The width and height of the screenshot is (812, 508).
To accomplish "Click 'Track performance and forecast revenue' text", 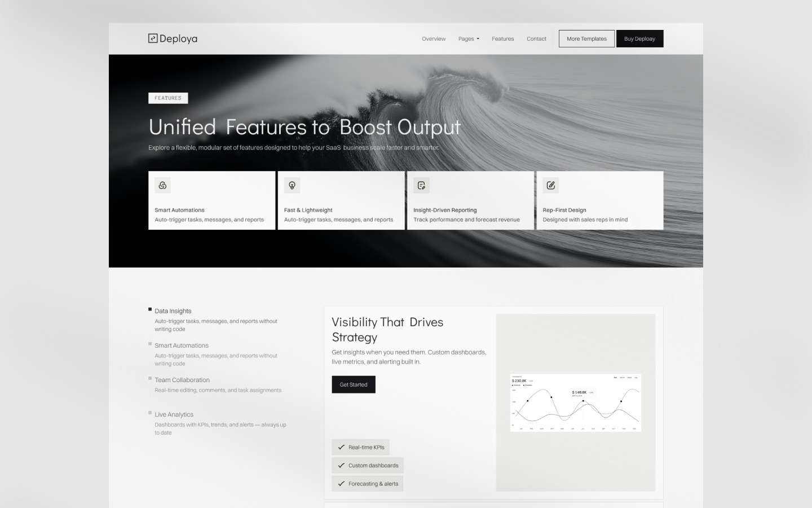I will click(x=466, y=220).
